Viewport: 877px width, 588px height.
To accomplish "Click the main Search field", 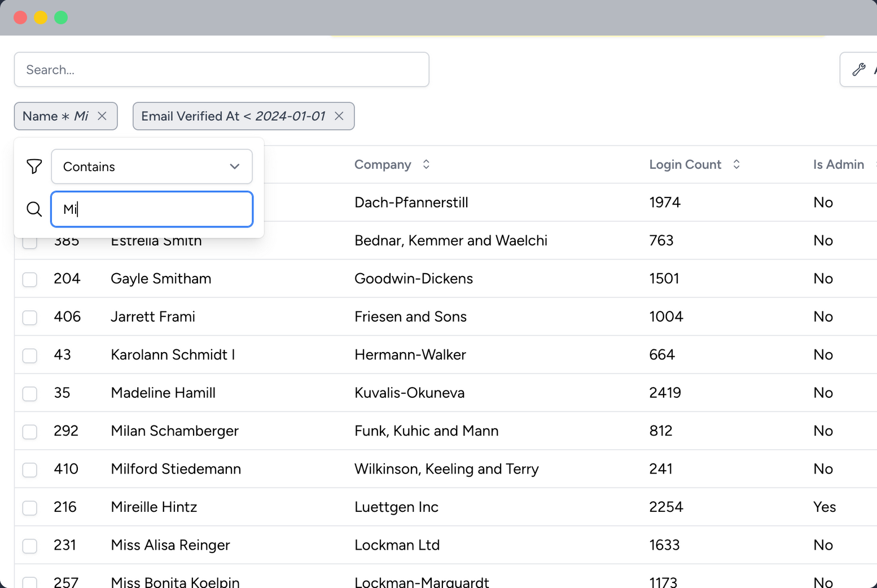I will coord(222,69).
